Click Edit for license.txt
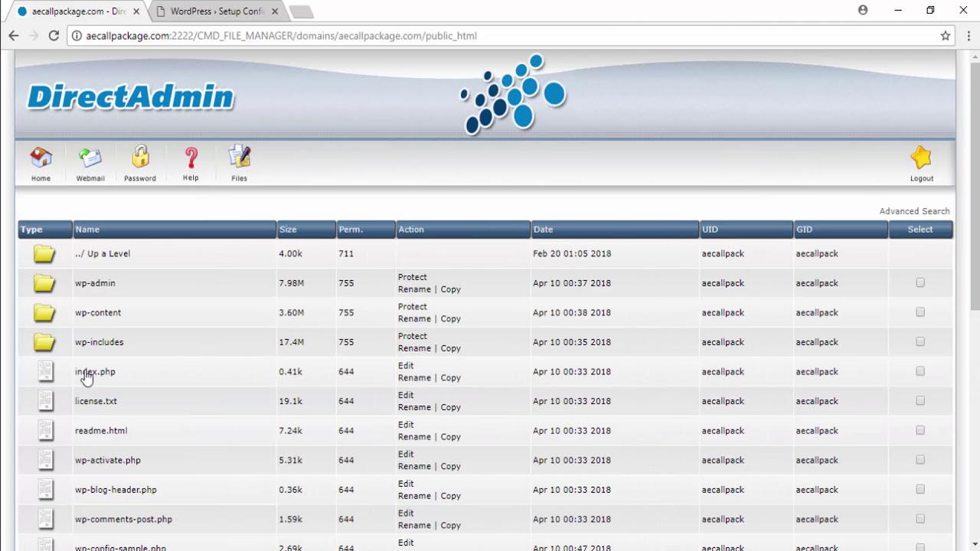The width and height of the screenshot is (980, 551). pyautogui.click(x=406, y=395)
